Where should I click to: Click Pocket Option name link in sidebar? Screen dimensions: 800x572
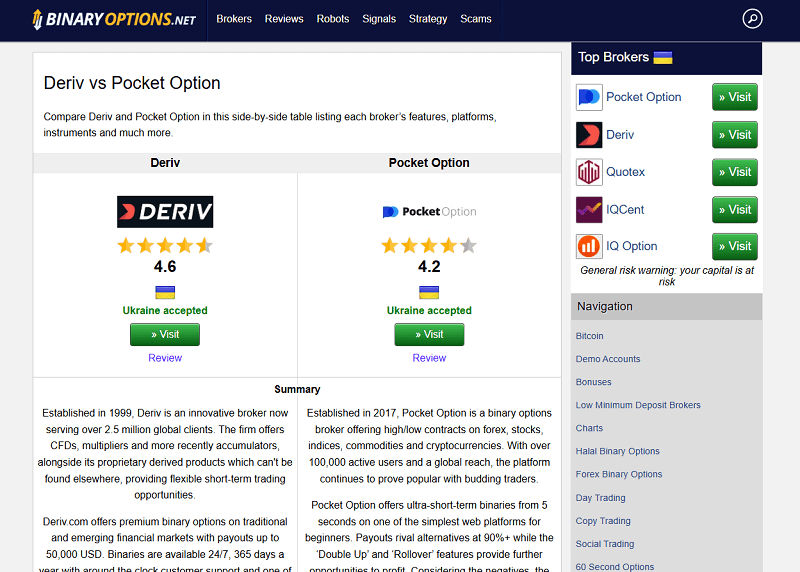point(643,97)
